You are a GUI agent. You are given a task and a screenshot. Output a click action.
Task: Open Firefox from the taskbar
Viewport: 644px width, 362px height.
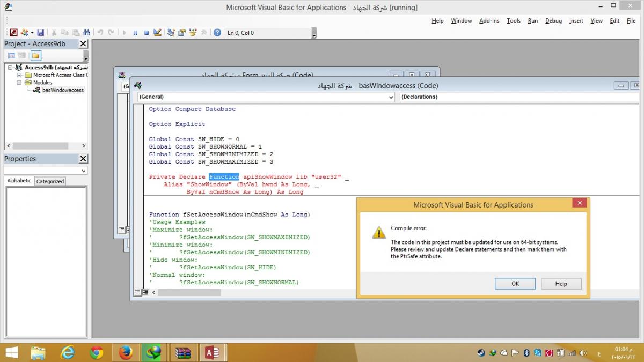tap(126, 352)
